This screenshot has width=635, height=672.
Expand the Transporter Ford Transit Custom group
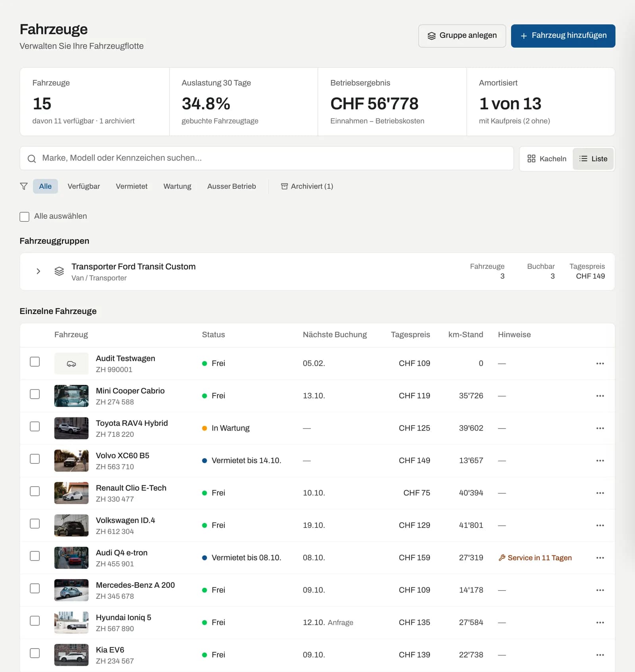tap(38, 271)
